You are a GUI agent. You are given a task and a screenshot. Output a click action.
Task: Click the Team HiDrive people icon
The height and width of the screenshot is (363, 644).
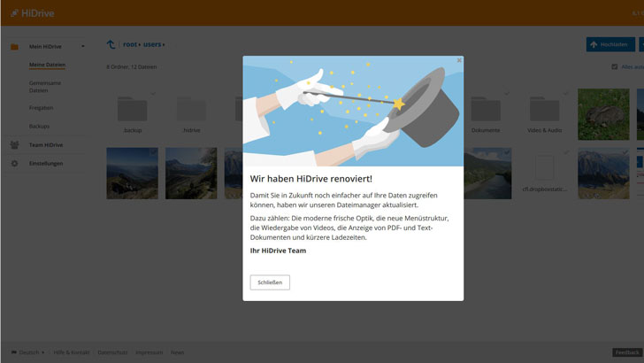pos(14,144)
